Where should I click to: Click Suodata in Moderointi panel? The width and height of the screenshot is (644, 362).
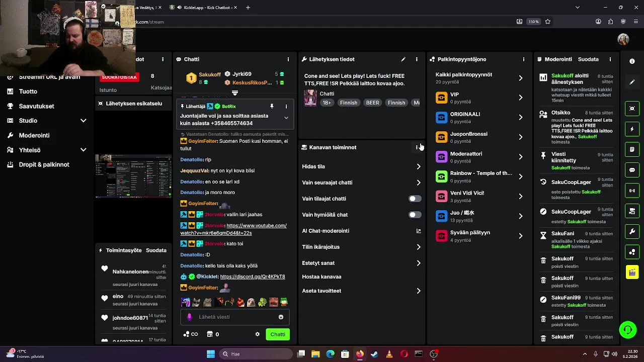[588, 59]
